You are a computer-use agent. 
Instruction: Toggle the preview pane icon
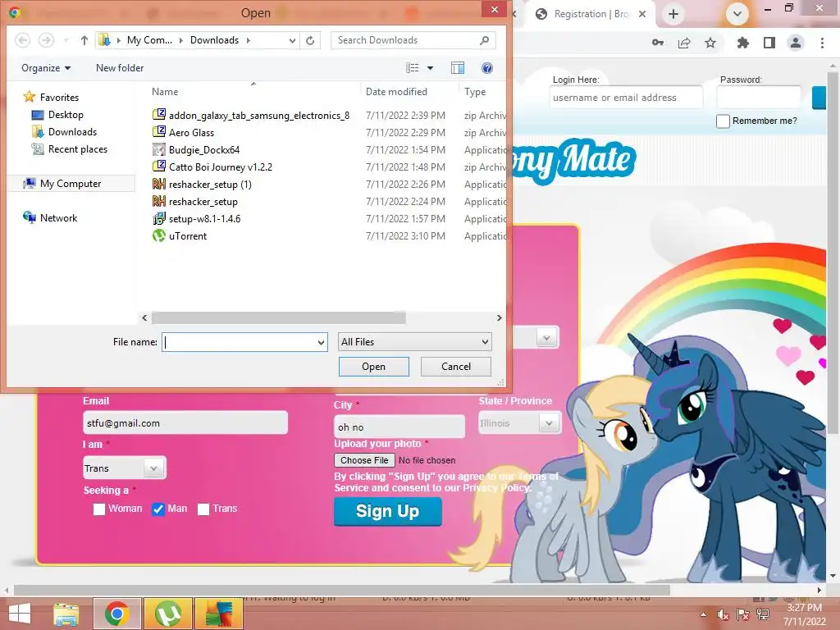[x=458, y=68]
